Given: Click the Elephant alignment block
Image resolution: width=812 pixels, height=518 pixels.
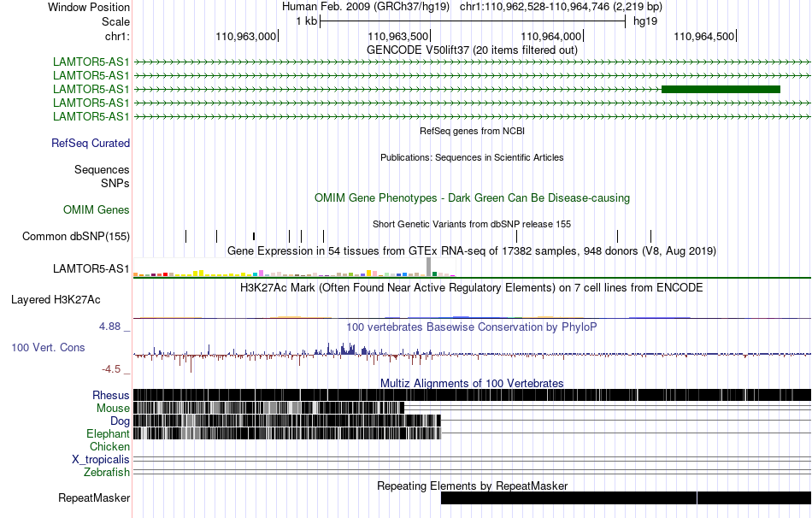Looking at the screenshot, I should click(287, 433).
